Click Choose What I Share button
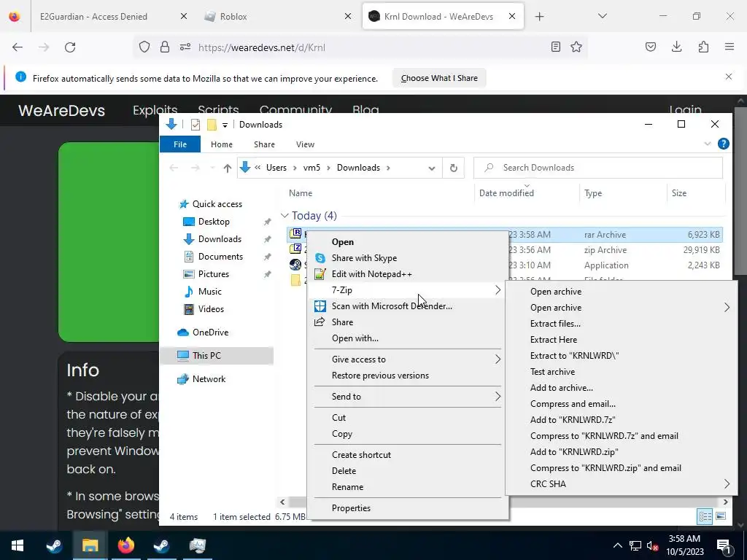 click(439, 78)
